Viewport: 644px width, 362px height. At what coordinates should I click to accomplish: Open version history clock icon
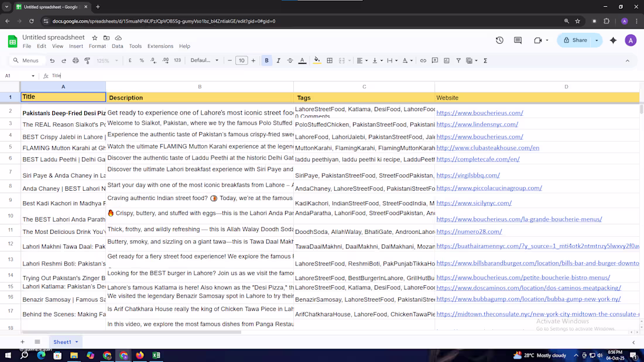point(499,40)
